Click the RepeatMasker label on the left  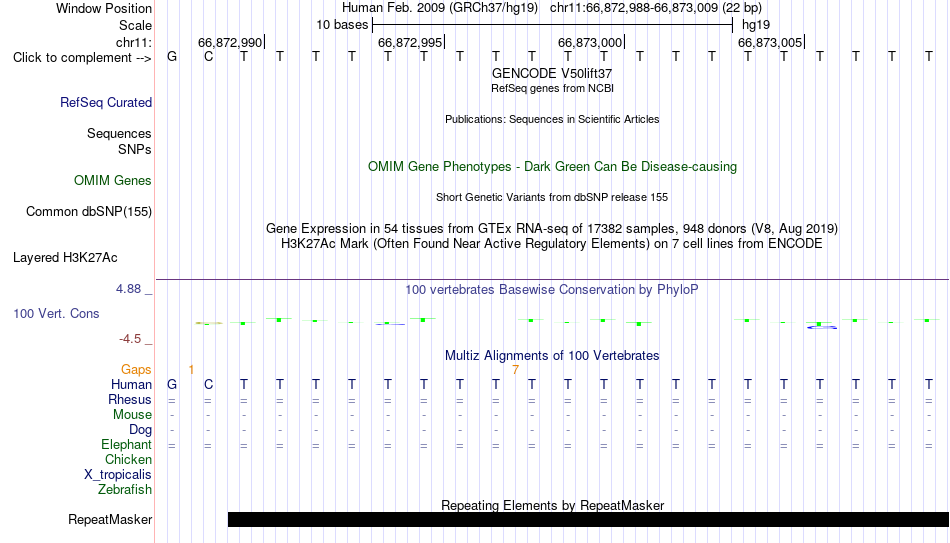click(x=110, y=519)
